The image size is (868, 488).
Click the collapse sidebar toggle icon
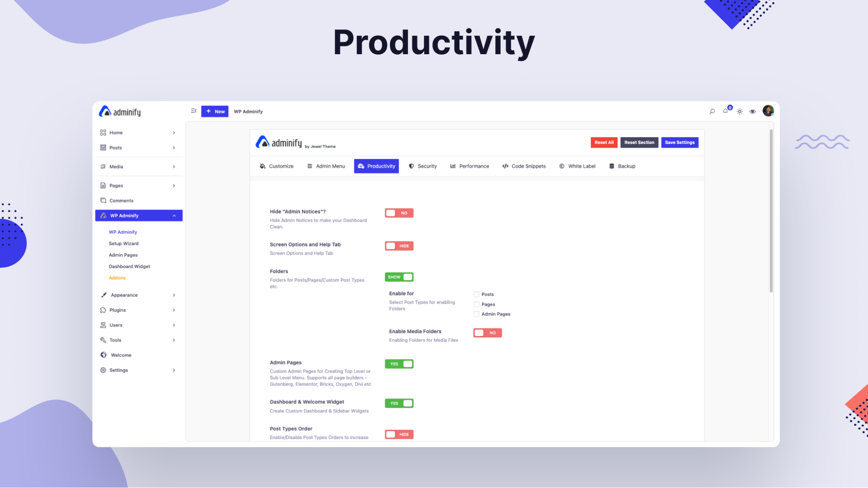click(194, 111)
